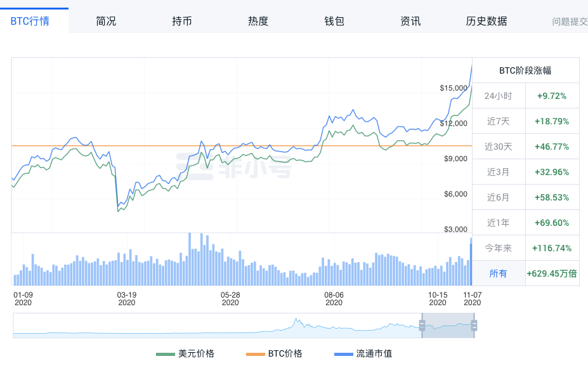588x368 pixels.
Task: Click the 问题提交 link
Action: click(x=570, y=22)
